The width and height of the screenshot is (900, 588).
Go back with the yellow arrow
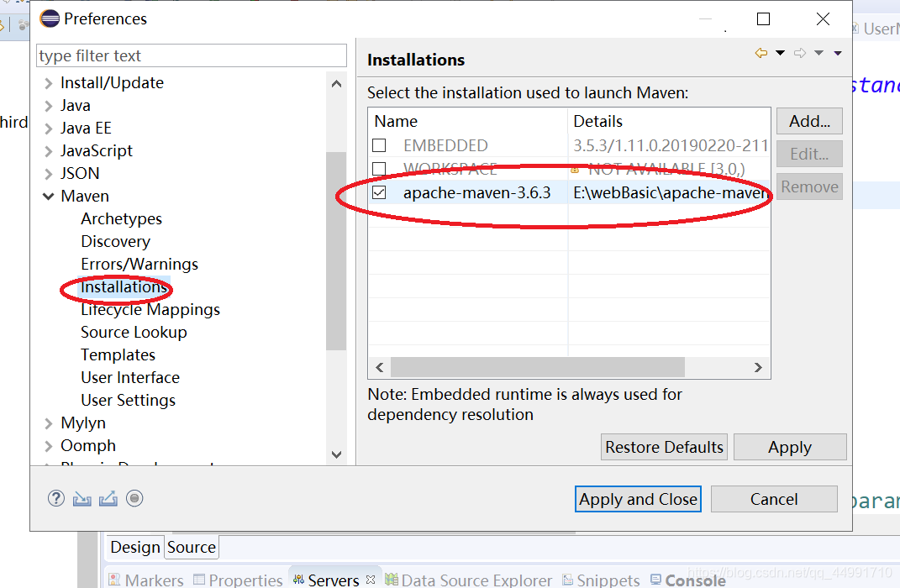pos(761,54)
